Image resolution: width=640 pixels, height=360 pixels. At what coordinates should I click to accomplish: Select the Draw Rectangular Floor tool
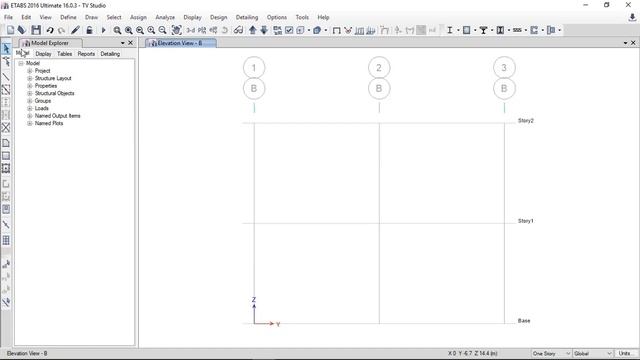pos(6,156)
